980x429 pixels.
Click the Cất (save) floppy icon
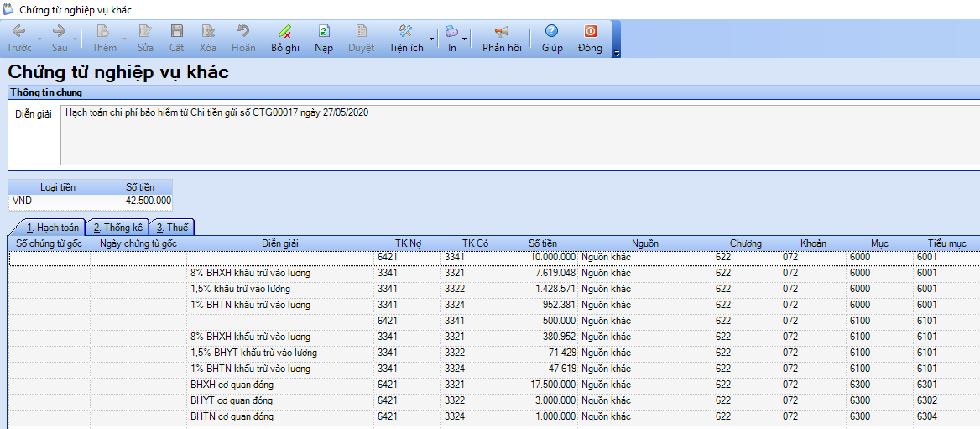[177, 31]
